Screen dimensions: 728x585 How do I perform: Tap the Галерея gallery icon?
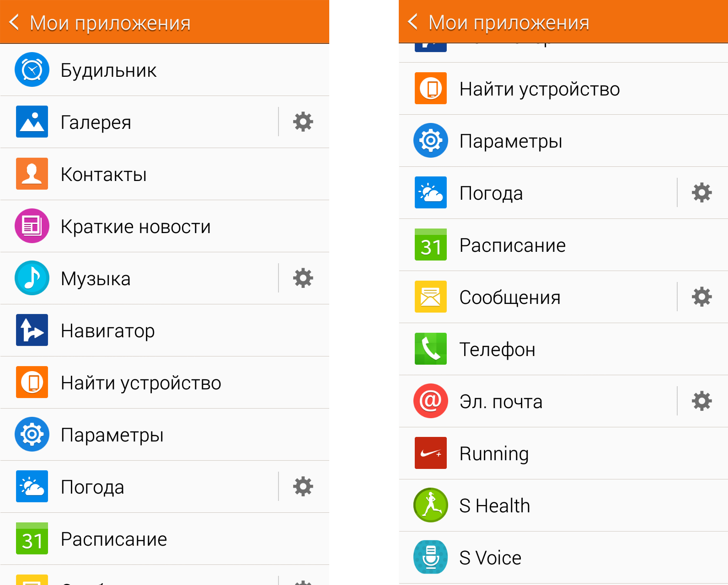tap(32, 122)
